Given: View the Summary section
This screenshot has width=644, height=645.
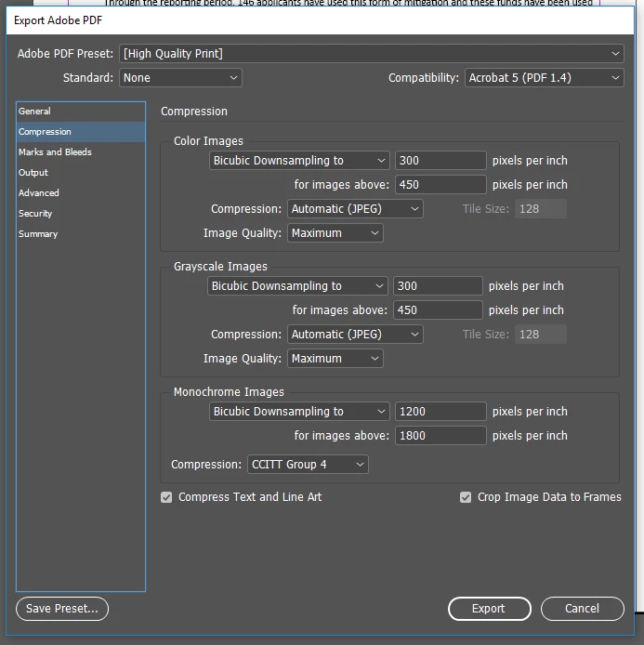Looking at the screenshot, I should (x=81, y=234).
